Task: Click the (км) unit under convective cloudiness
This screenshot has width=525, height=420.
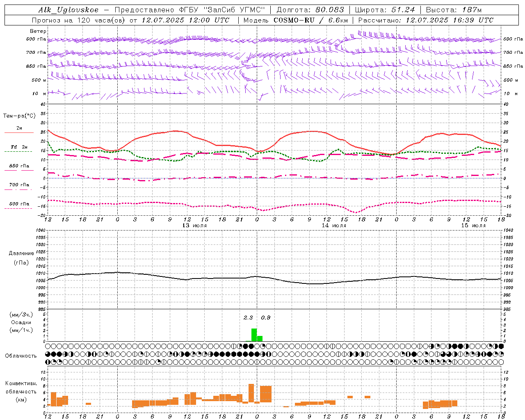Action: 21,399
